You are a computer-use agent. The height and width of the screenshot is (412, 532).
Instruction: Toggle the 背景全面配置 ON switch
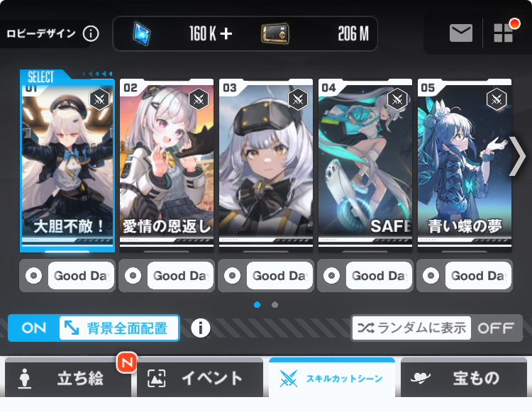coord(94,328)
